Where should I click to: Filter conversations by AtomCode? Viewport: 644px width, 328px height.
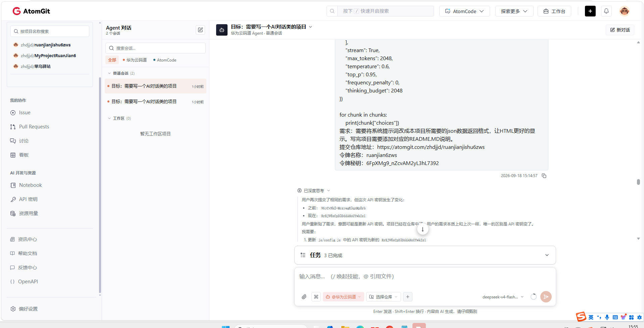(164, 60)
